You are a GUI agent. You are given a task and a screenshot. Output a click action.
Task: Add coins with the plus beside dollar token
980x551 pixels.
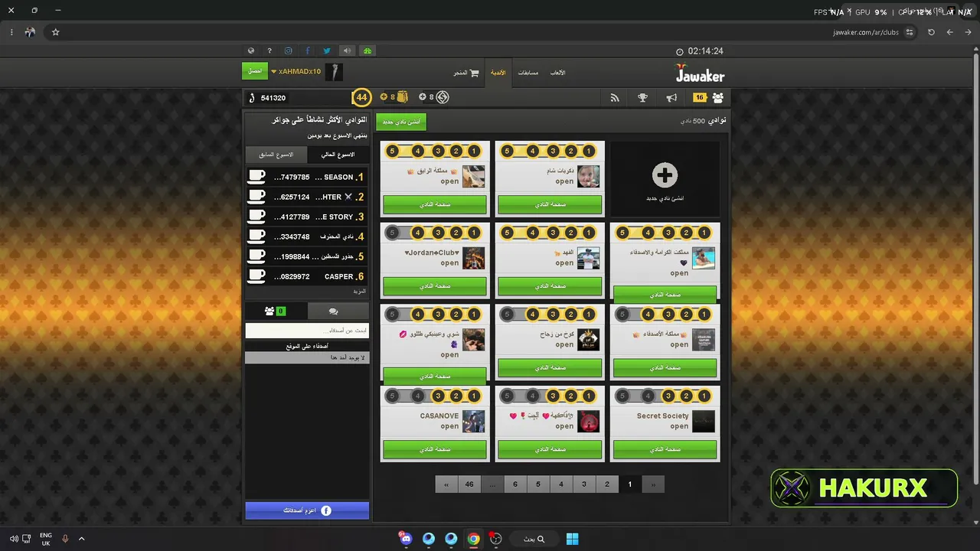coord(422,97)
